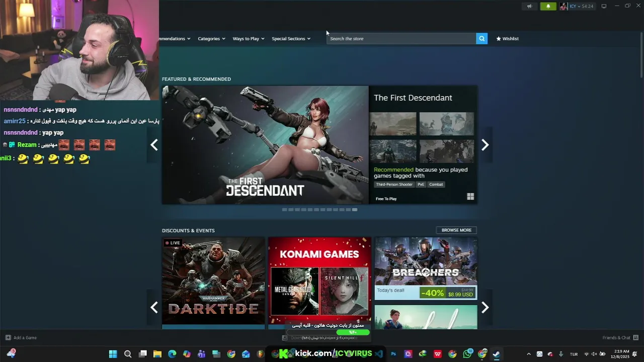Image resolution: width=644 pixels, height=362 pixels.
Task: Open Microsoft Teams from the taskbar
Action: 202,354
